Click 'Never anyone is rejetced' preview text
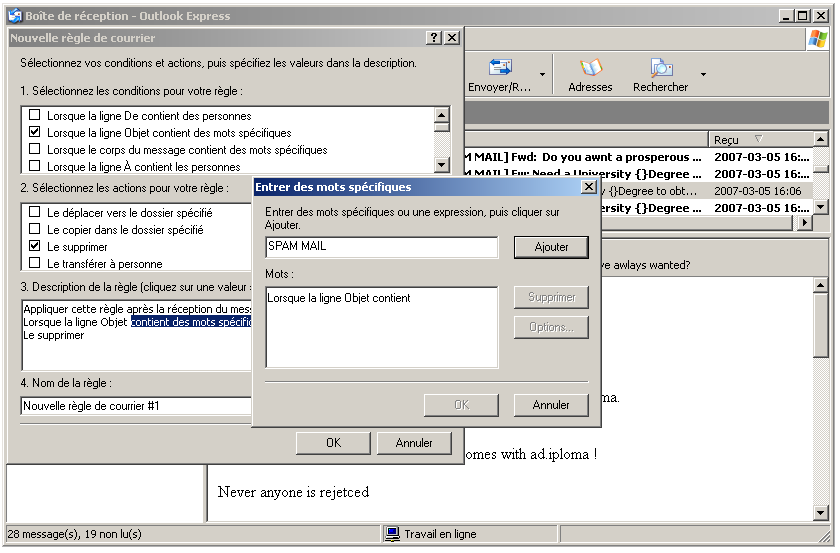The image size is (840, 553). tap(294, 492)
